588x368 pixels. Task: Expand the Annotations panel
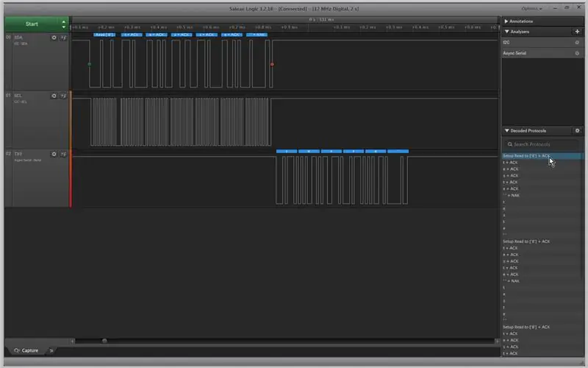click(506, 21)
